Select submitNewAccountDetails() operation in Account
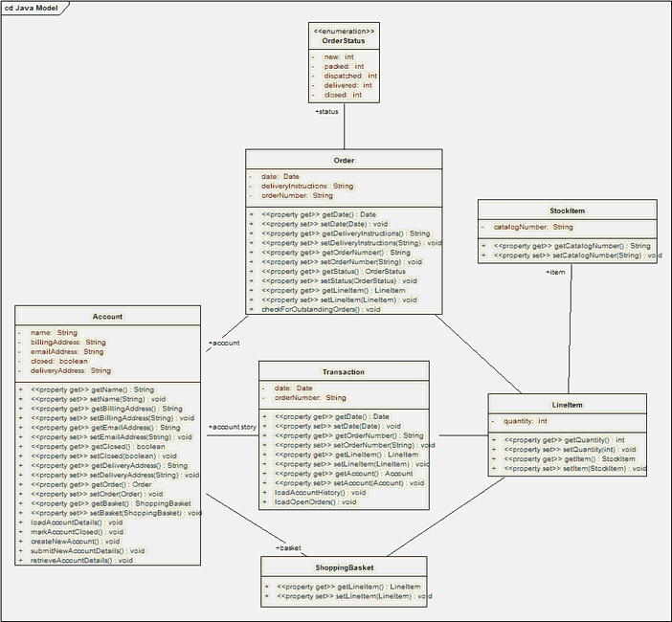The height and width of the screenshot is (622, 672). point(87,551)
